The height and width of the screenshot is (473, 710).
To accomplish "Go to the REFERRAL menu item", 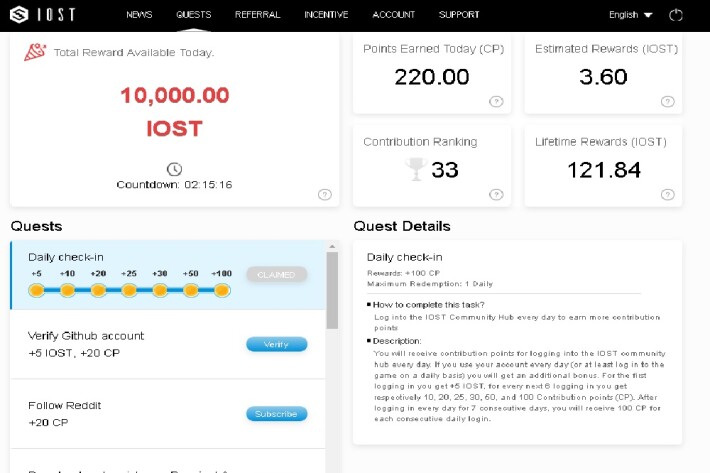I will point(257,14).
